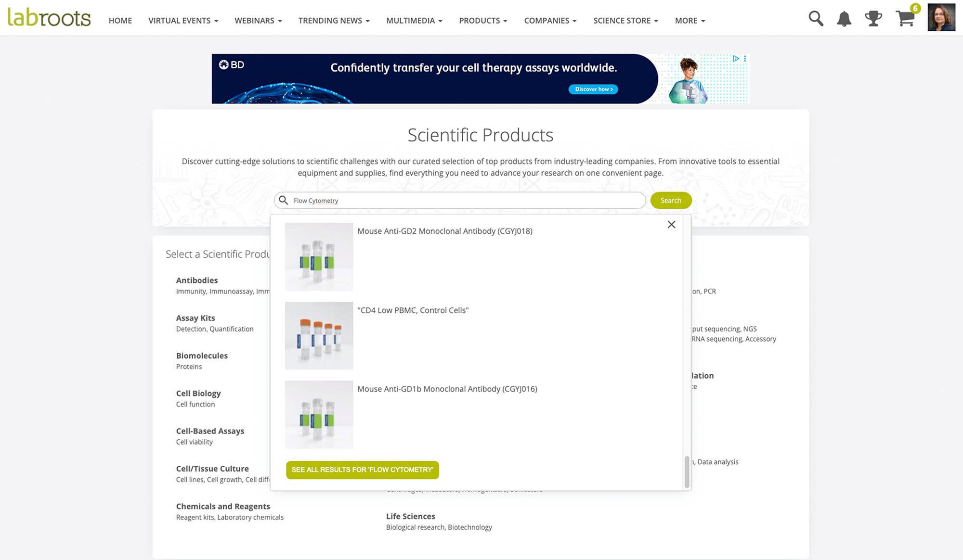Screen dimensions: 963x560
Task: See all results for Flow Cytometry
Action: tap(362, 470)
